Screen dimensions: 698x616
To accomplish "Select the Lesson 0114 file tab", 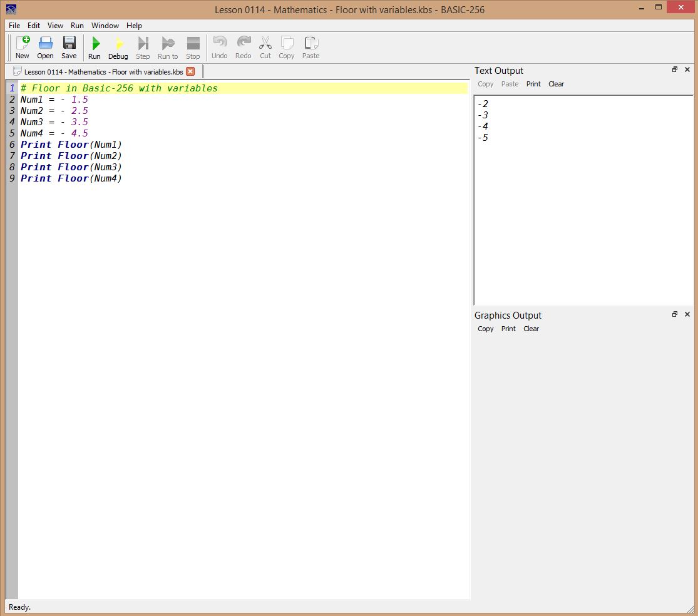I will (x=103, y=72).
